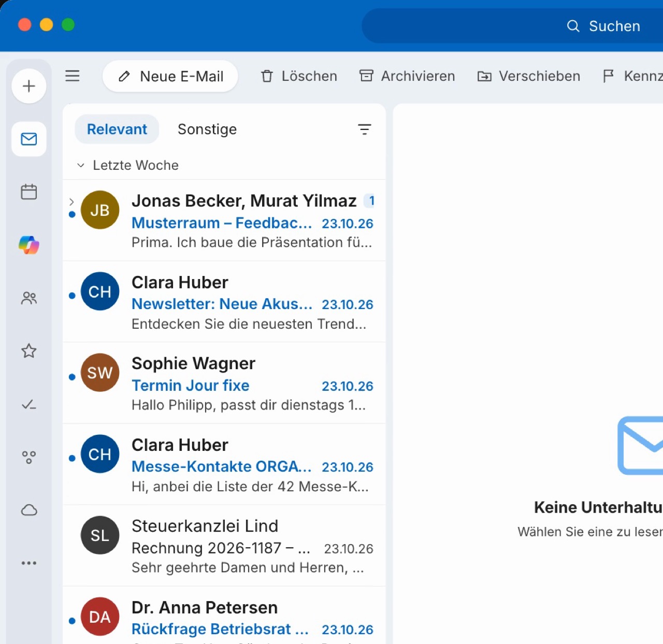Click the Archivieren box icon
The height and width of the screenshot is (644, 663).
click(366, 76)
